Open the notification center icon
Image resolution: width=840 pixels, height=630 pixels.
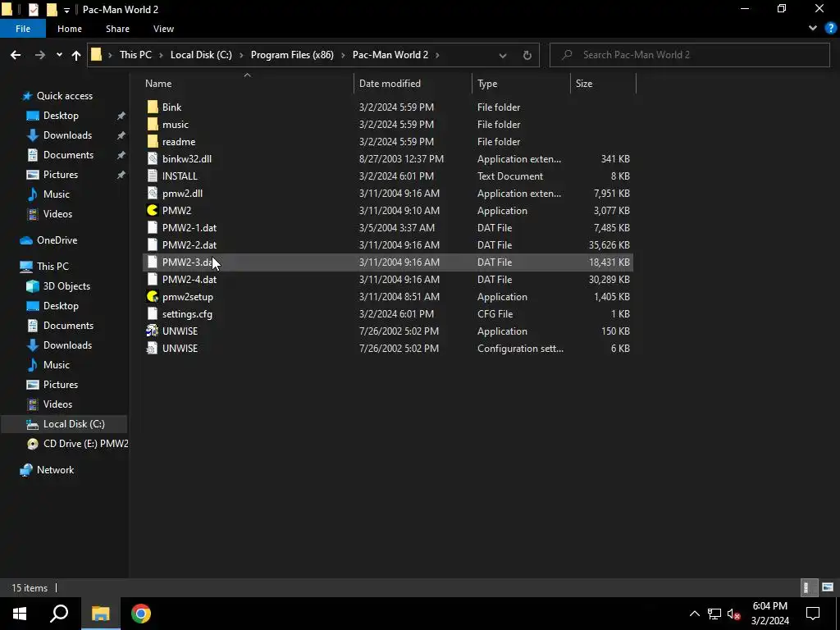(813, 614)
